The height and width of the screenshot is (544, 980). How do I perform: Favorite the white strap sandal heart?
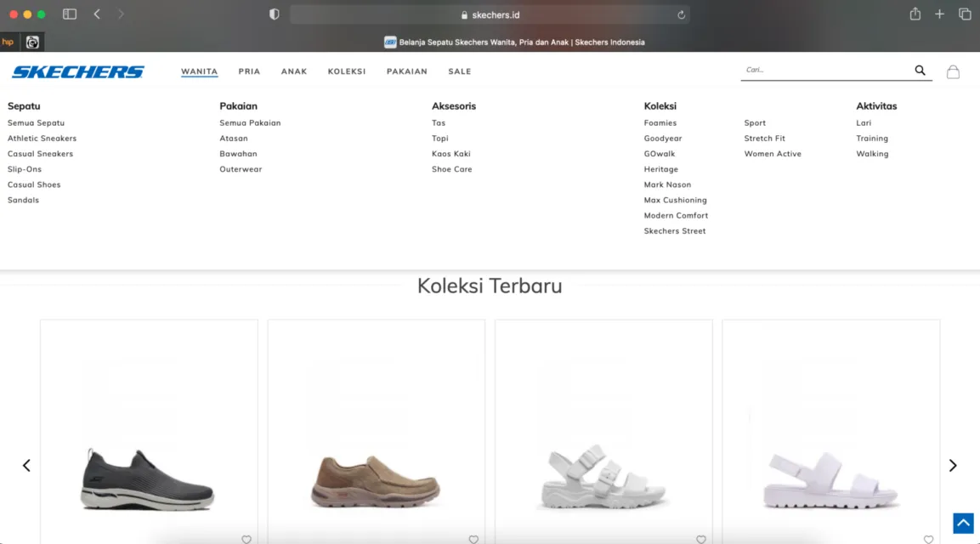929,539
